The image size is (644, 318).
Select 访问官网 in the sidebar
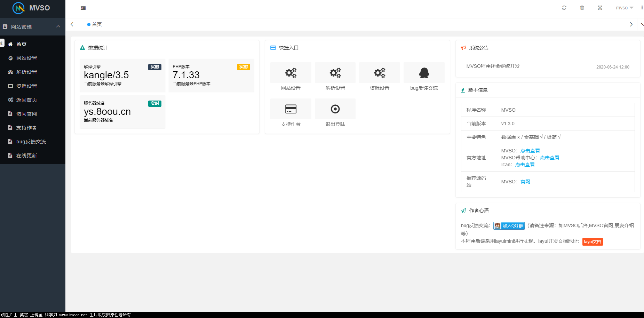tap(33, 114)
